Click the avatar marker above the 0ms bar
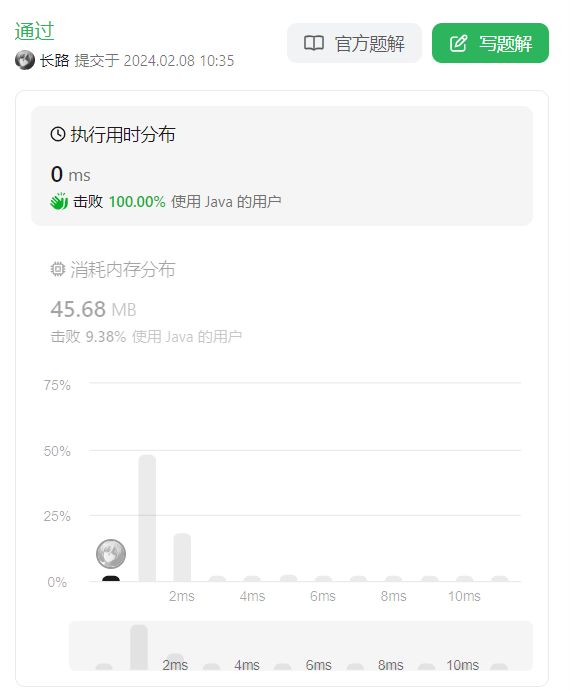570x691 pixels. coord(111,554)
